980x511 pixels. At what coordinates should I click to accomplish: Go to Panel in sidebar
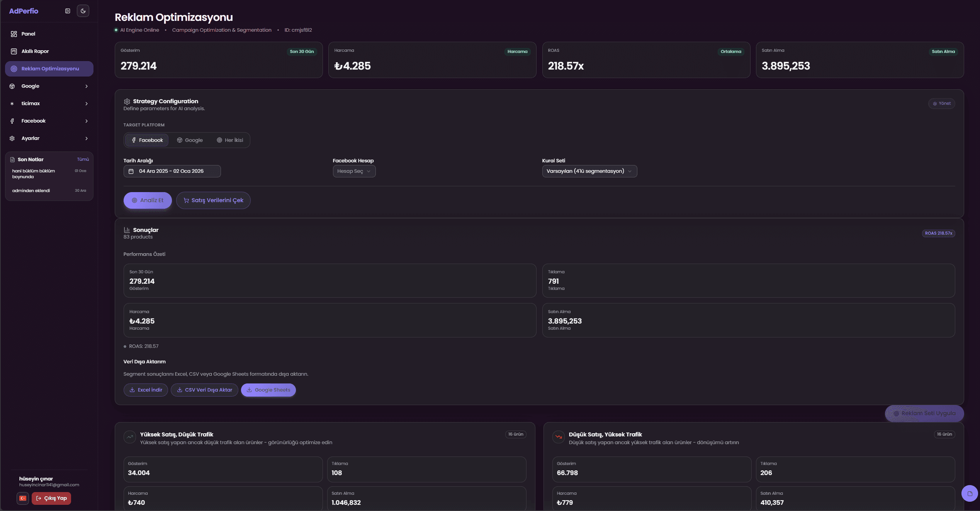pos(28,34)
